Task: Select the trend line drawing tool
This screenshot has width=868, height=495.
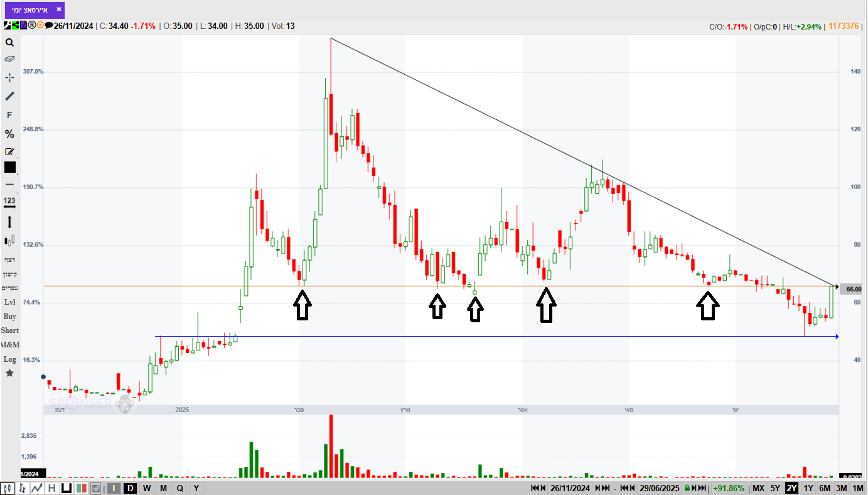Action: (x=9, y=96)
